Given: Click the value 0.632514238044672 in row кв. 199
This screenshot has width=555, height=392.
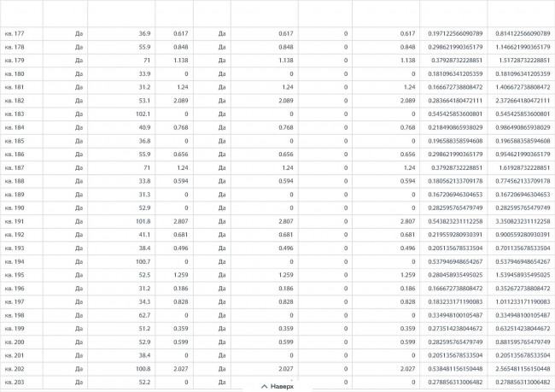Looking at the screenshot, I should [523, 329].
